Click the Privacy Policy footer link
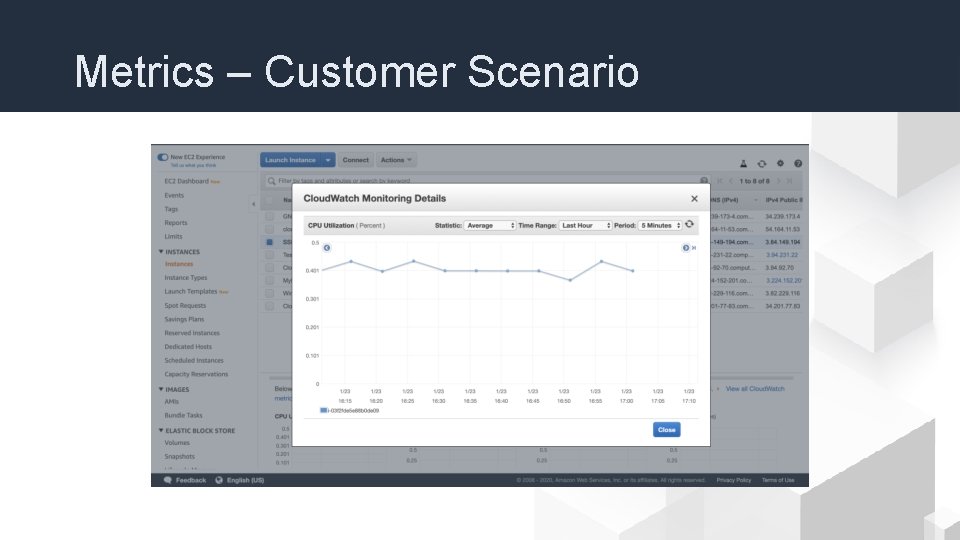The width and height of the screenshot is (960, 540). tap(733, 480)
